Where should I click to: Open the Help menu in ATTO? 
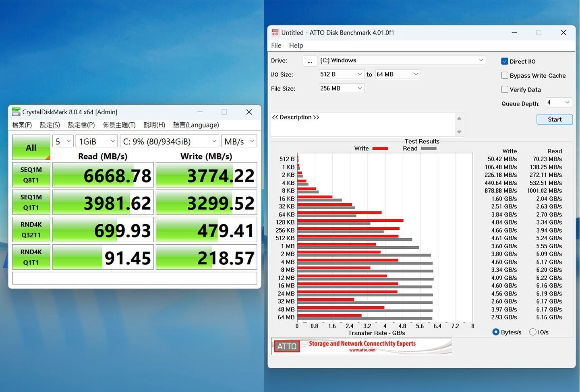[x=296, y=45]
